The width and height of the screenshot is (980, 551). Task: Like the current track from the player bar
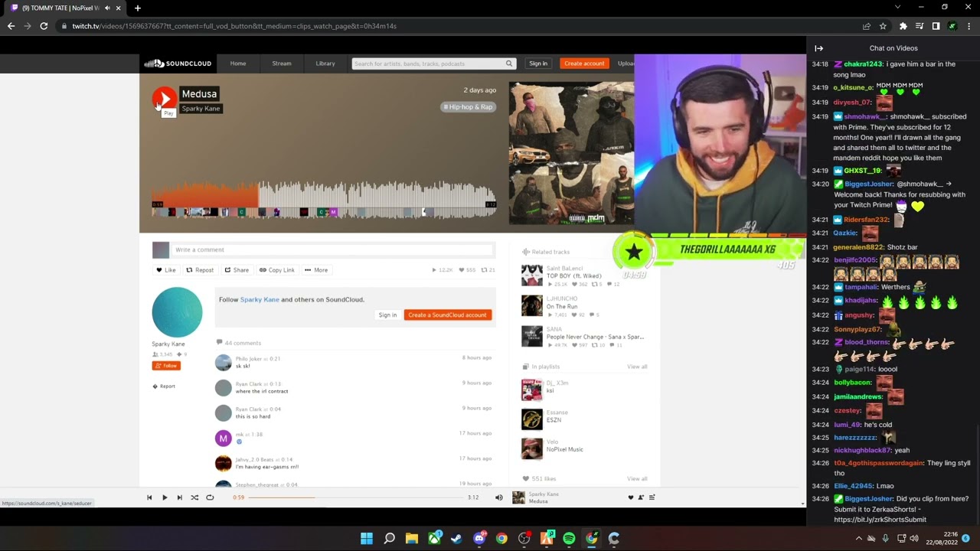[631, 497]
